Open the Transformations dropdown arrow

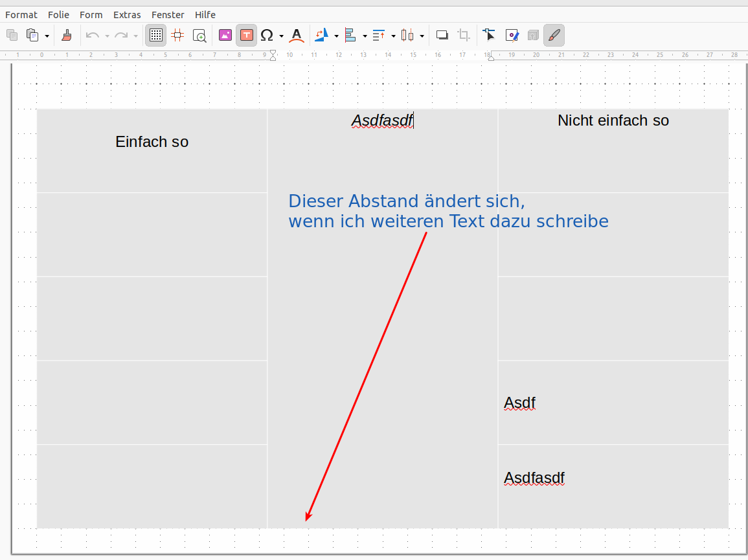336,36
